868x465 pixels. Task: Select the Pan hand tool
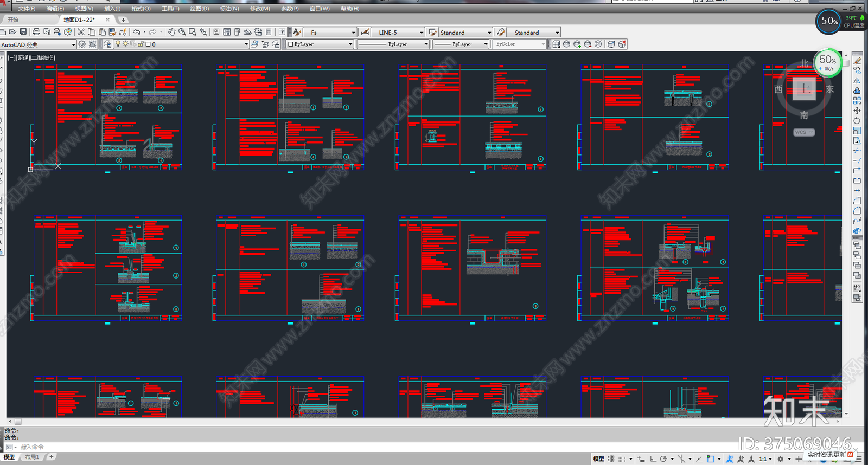click(x=171, y=32)
